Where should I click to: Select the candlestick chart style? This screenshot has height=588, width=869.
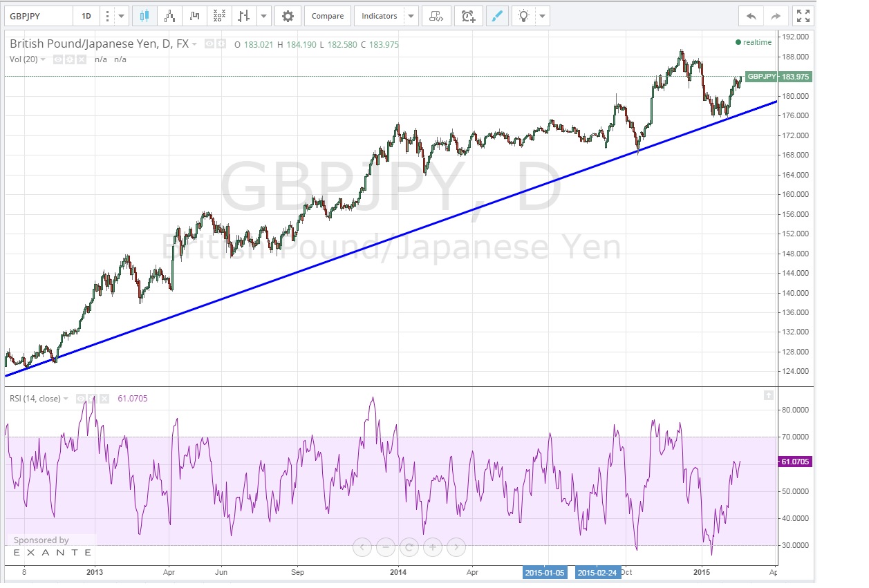point(144,16)
